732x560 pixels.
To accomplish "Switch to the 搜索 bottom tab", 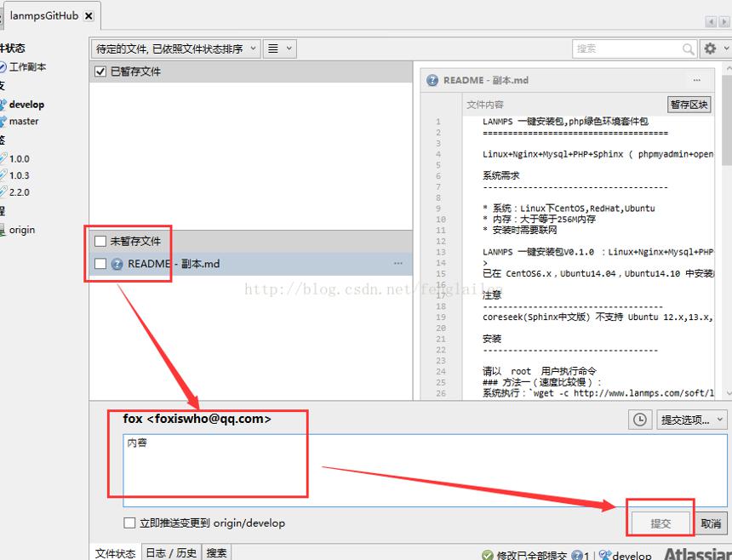I will pyautogui.click(x=216, y=553).
